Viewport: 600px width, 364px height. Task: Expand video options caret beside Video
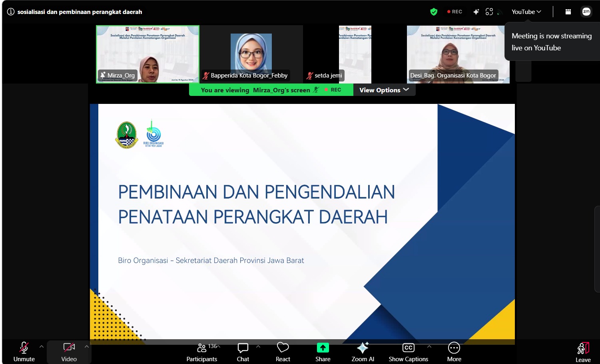click(87, 346)
